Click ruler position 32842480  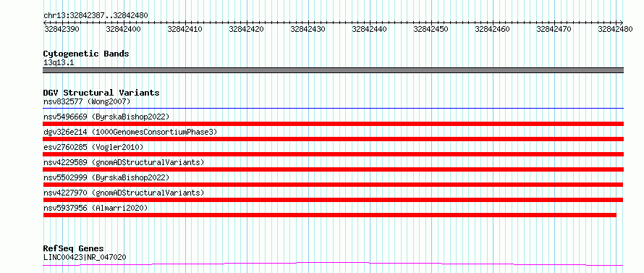616,29
